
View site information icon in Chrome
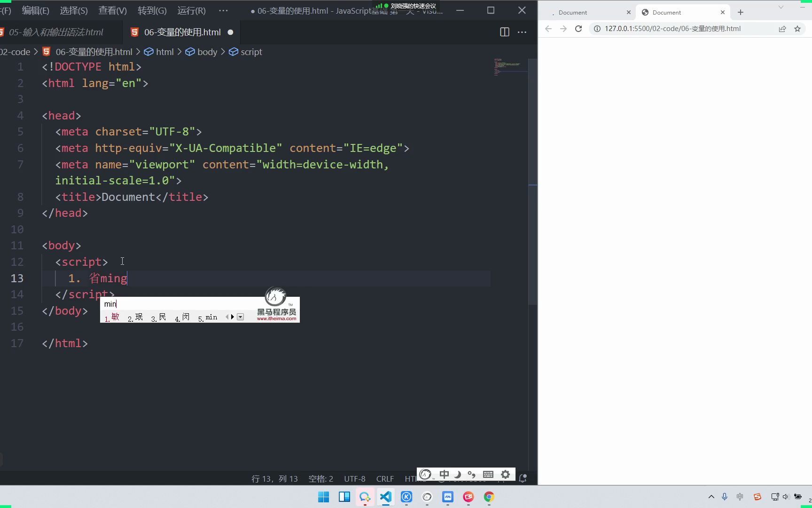coord(597,29)
